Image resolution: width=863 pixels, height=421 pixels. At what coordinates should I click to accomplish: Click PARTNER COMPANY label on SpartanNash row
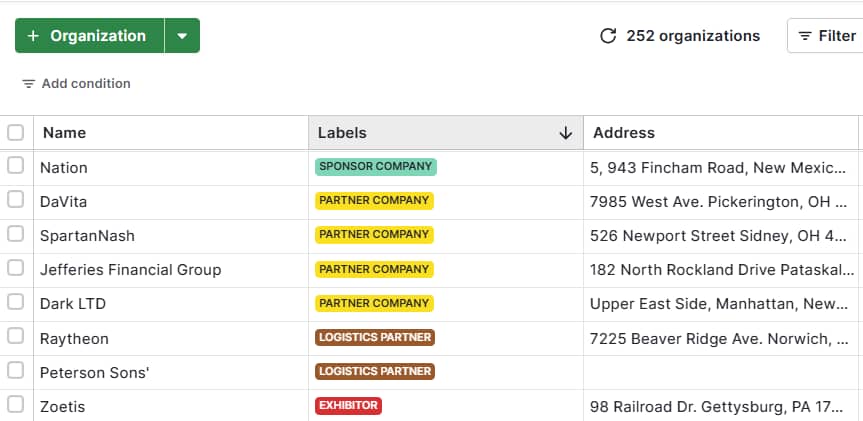point(374,235)
